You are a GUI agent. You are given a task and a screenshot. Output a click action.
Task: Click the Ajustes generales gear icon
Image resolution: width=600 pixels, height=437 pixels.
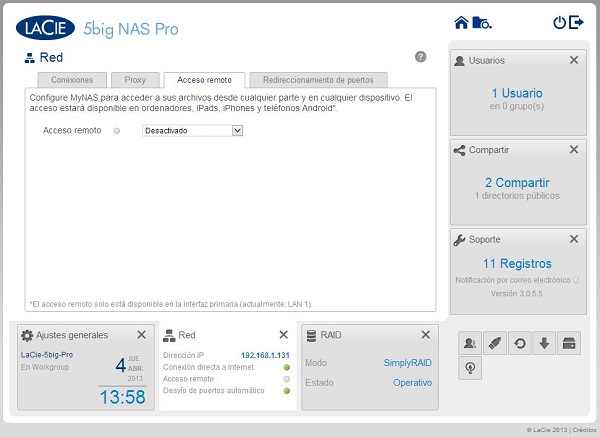click(27, 336)
